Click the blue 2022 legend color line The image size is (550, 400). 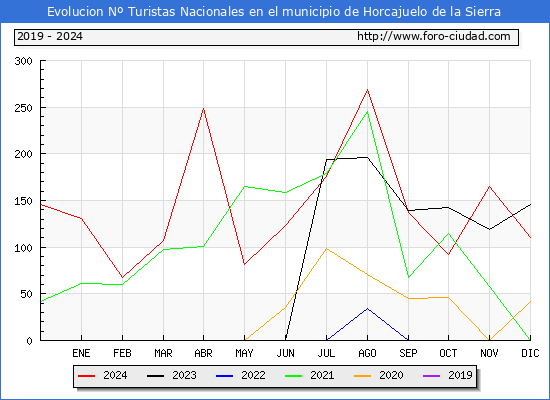(x=224, y=376)
